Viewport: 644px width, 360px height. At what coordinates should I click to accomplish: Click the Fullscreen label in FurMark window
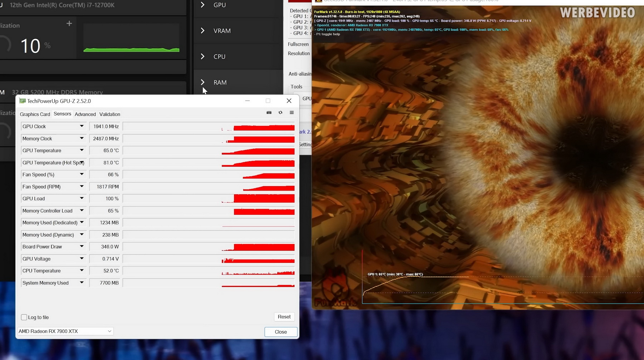click(x=298, y=44)
